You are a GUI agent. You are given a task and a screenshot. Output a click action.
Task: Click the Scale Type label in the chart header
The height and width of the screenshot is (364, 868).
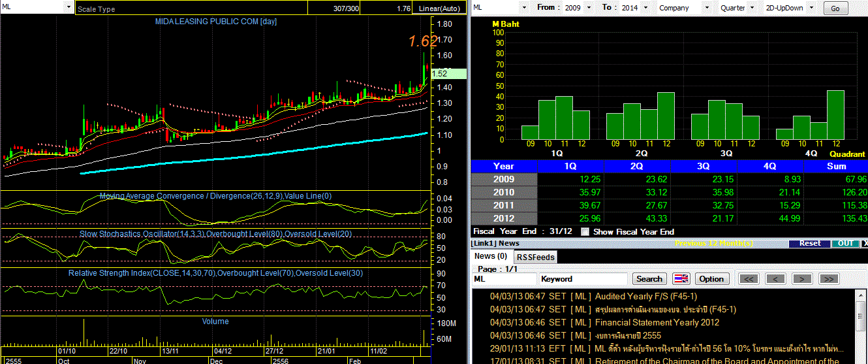point(96,9)
